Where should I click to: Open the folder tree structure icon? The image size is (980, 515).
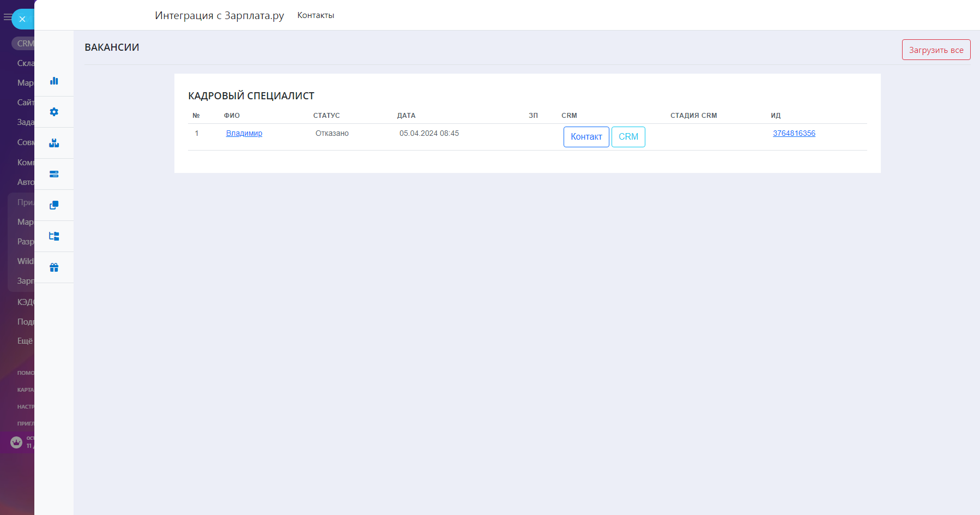(x=54, y=236)
